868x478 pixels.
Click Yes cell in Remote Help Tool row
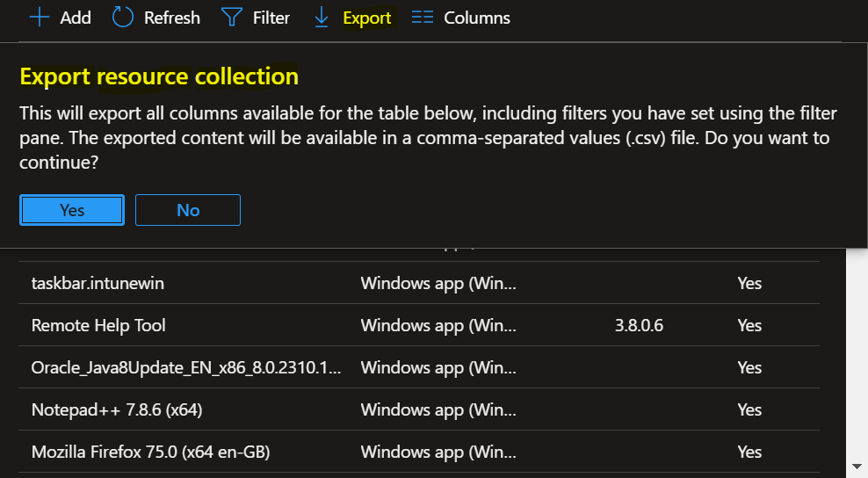[749, 325]
